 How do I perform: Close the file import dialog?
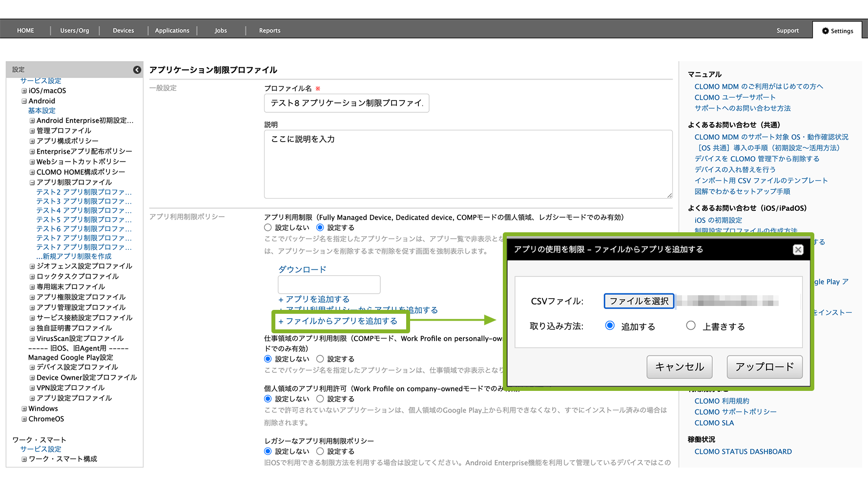point(798,250)
